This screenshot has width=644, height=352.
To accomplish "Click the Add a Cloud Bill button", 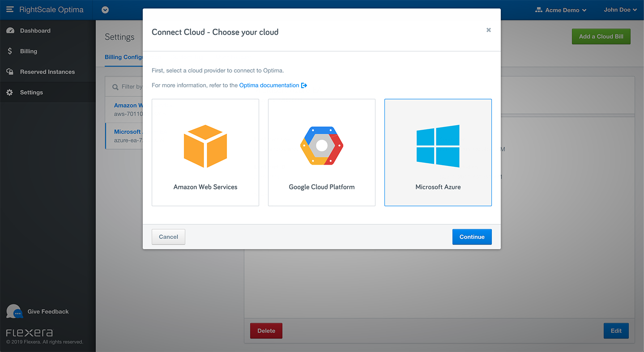I will click(x=601, y=37).
